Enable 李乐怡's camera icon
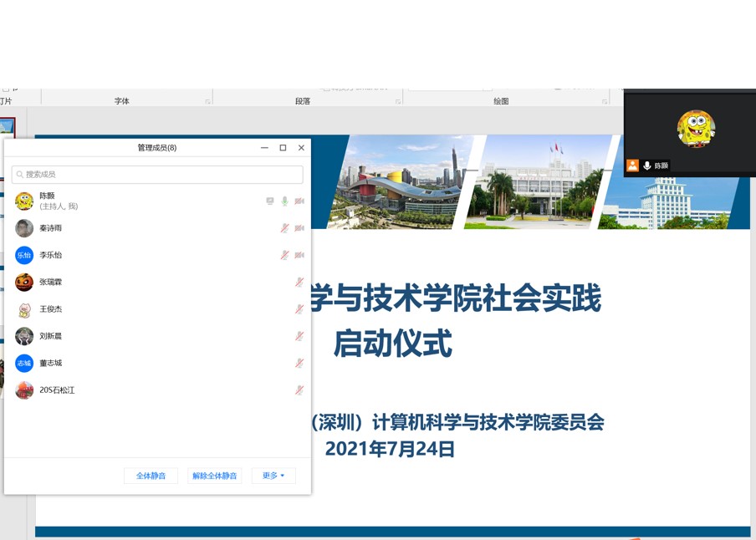 click(298, 254)
